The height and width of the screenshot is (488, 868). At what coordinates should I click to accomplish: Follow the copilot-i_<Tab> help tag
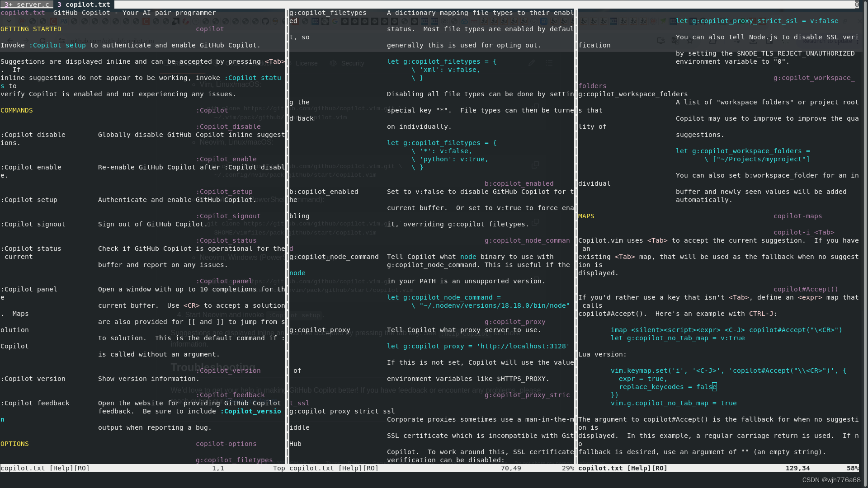pyautogui.click(x=804, y=232)
